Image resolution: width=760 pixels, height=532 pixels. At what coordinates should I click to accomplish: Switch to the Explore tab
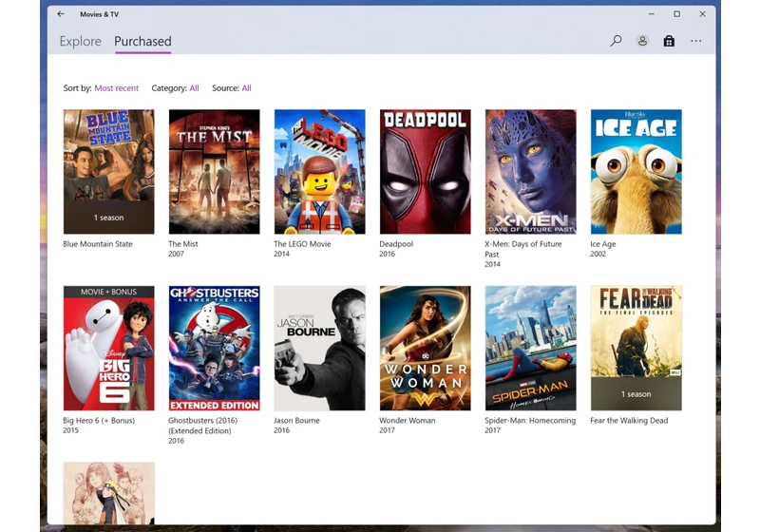click(x=81, y=41)
